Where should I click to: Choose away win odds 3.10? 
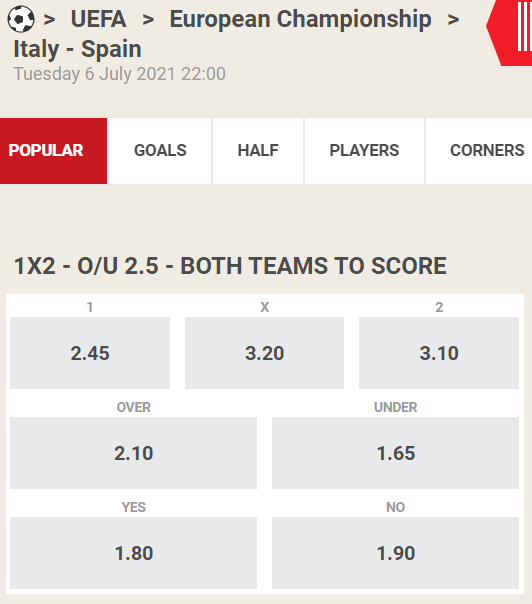(439, 353)
